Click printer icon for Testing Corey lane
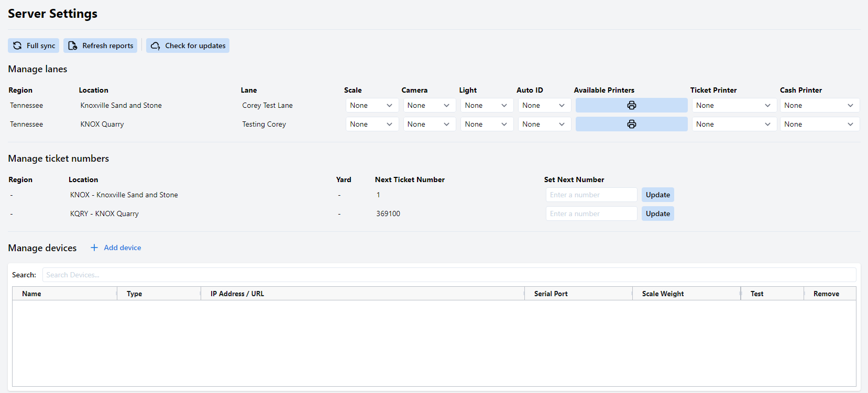This screenshot has height=393, width=868. point(631,124)
